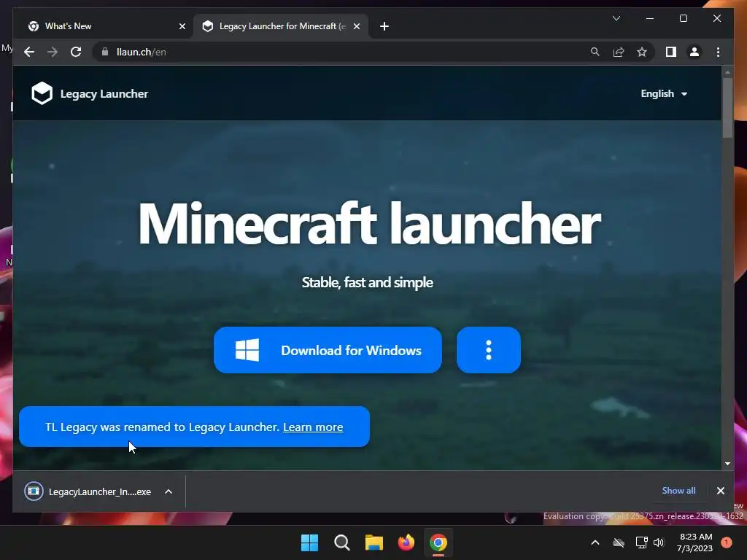Open the notification badge
This screenshot has width=747, height=560.
pos(727,542)
